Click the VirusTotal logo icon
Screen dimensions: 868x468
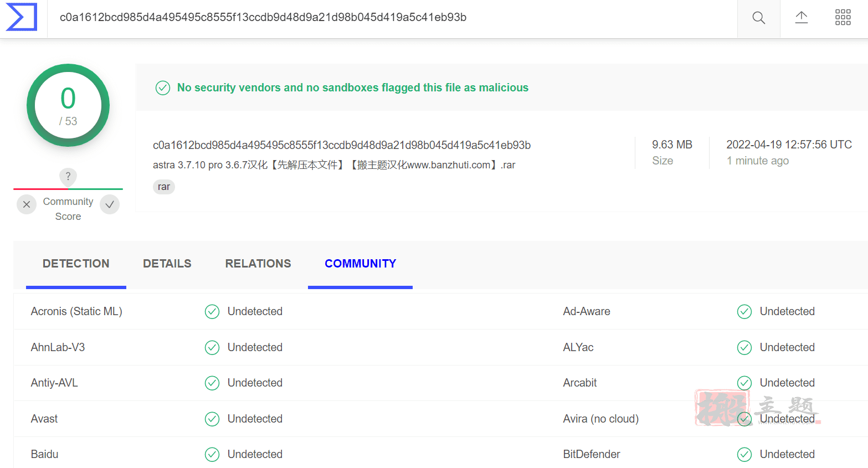(22, 17)
